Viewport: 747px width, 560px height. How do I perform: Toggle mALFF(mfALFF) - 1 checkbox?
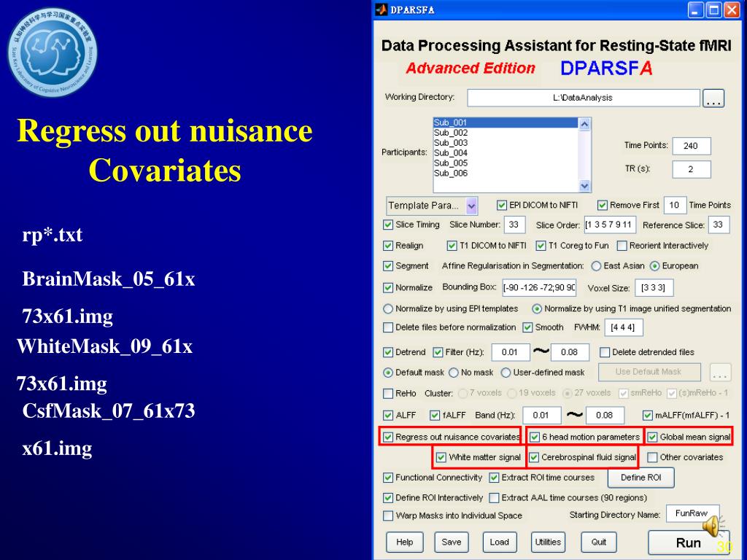point(648,415)
